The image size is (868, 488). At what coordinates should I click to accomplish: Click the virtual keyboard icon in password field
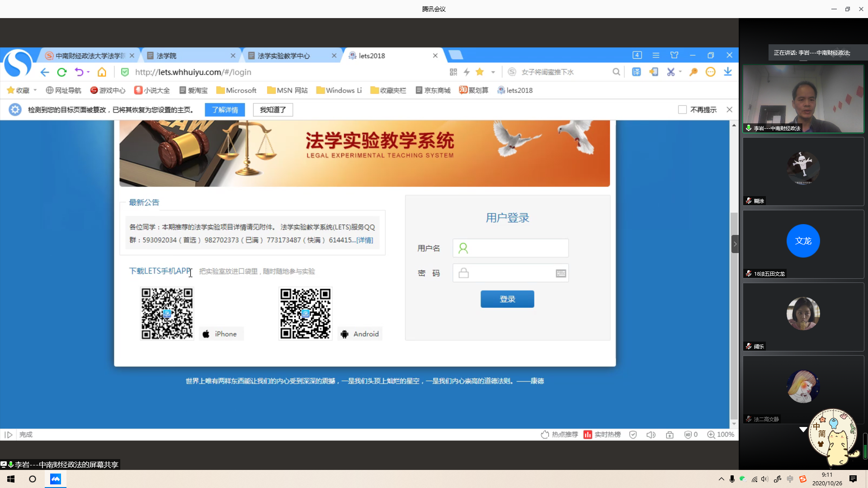(x=561, y=273)
